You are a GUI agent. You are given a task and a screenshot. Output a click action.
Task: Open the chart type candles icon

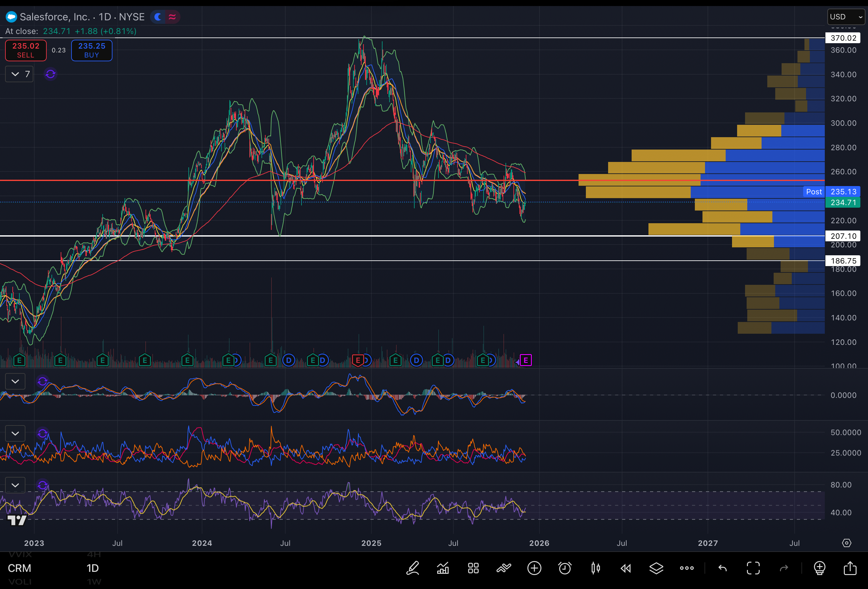tap(595, 568)
